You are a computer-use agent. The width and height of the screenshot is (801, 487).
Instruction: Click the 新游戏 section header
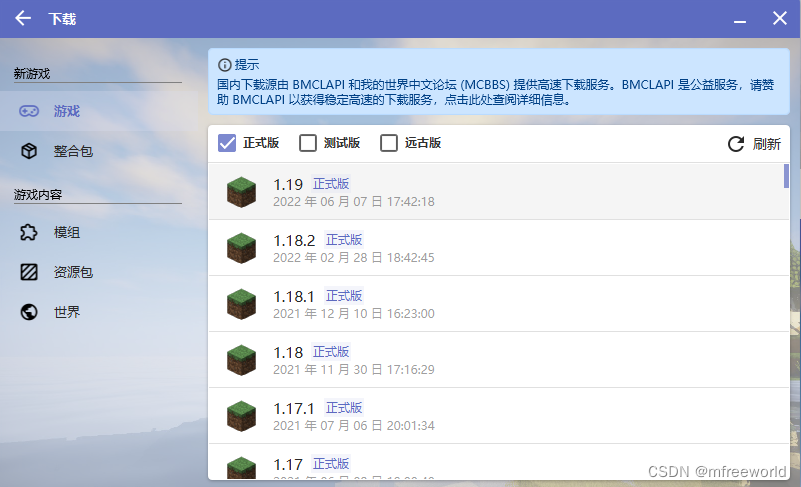32,74
